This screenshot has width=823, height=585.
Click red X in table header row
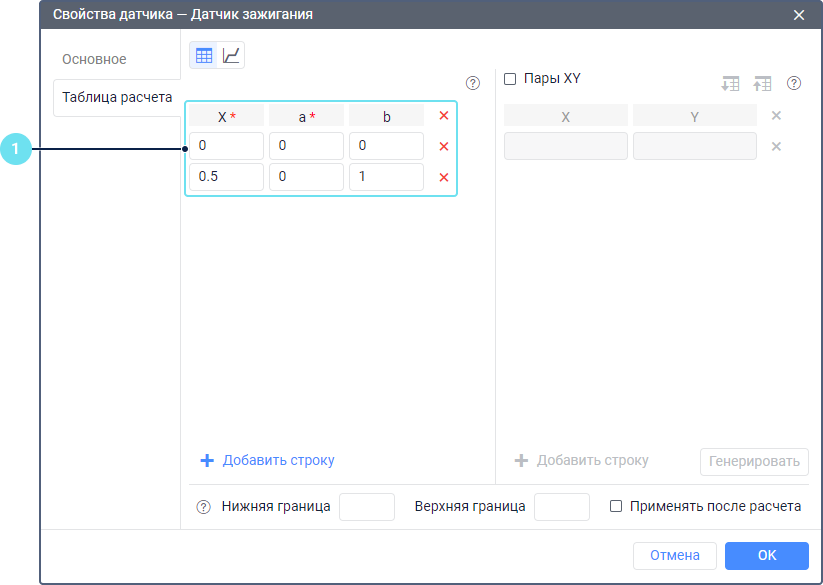[x=444, y=116]
